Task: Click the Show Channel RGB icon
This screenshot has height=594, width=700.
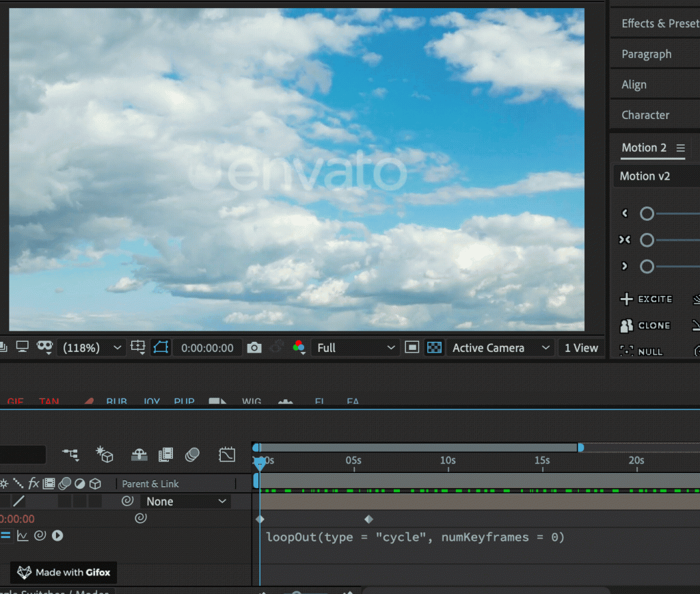Action: (x=299, y=348)
